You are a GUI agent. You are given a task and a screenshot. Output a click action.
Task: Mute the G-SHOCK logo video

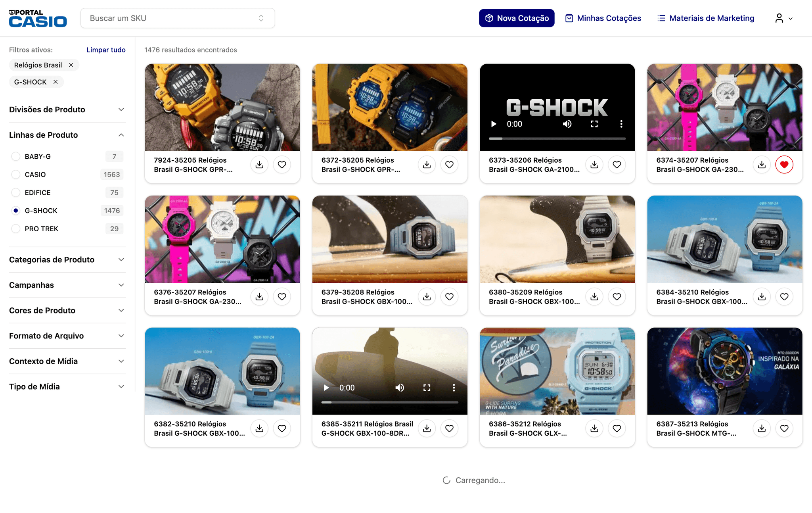(567, 124)
